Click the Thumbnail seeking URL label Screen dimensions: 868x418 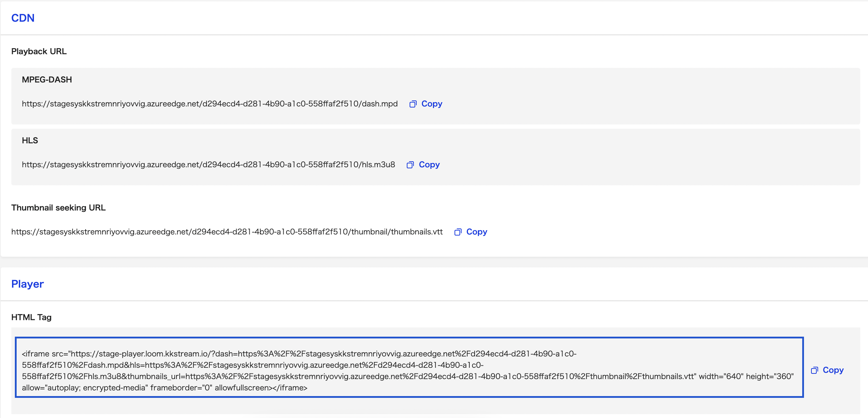coord(58,208)
